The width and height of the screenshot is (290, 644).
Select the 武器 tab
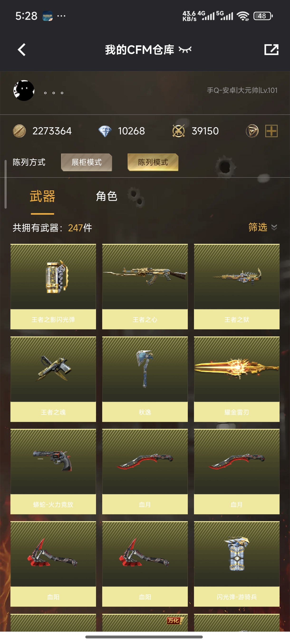42,196
